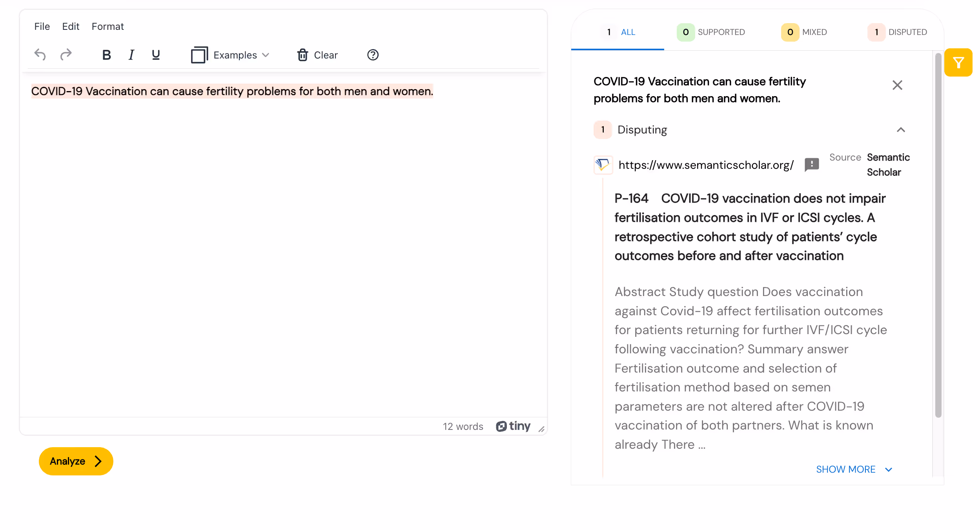Switch to the ALL tab
This screenshot has width=980, height=530.
pos(618,32)
